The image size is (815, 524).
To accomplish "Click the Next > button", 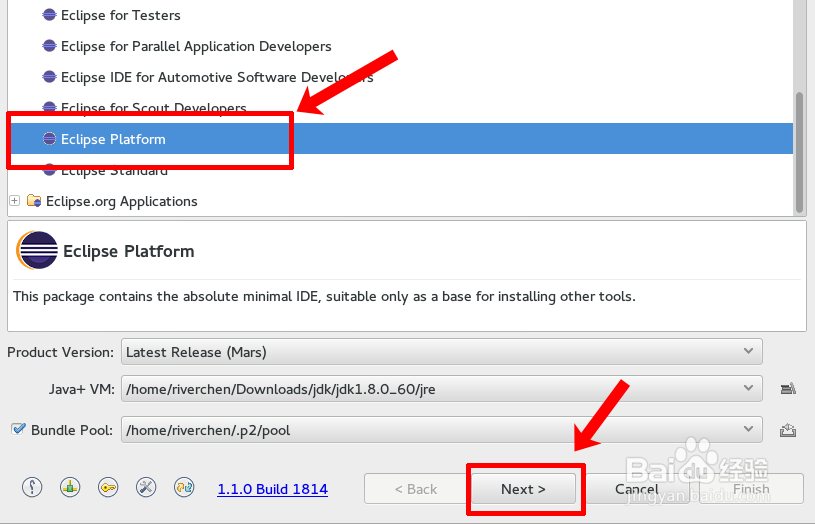I will pos(523,489).
